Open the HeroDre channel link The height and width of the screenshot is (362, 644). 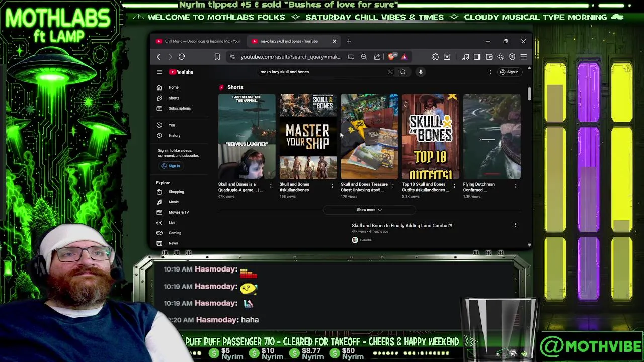pos(366,240)
